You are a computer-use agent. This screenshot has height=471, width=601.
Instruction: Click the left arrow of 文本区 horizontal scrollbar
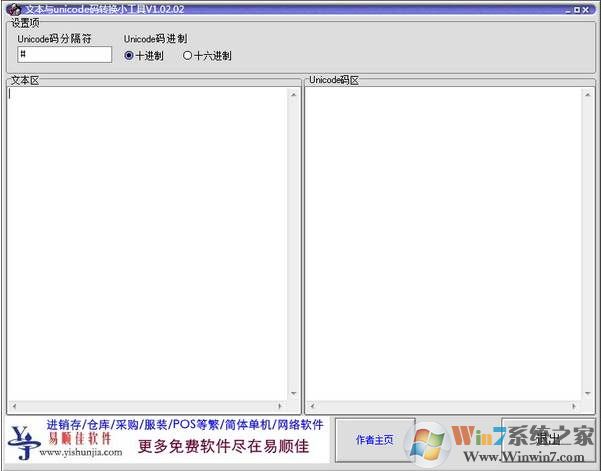pos(13,406)
